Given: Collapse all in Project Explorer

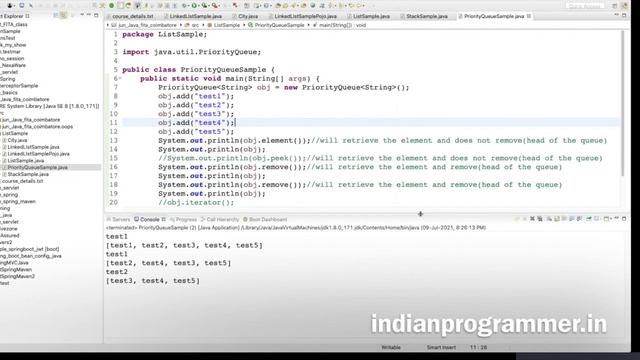Looking at the screenshot, I should pos(56,16).
